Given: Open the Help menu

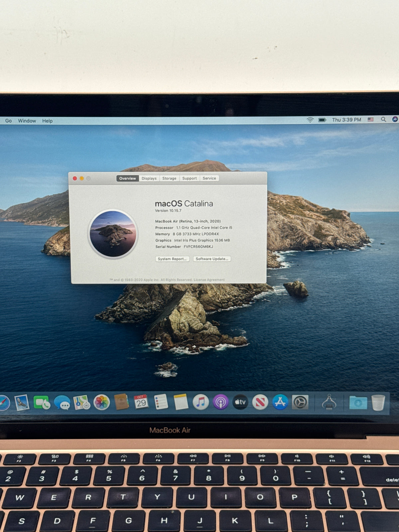Looking at the screenshot, I should (x=47, y=121).
